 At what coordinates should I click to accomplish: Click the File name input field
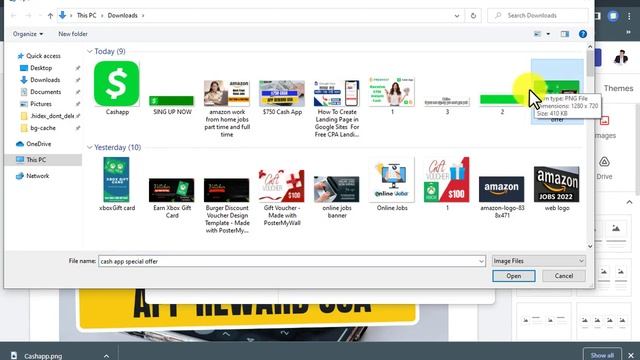coord(288,261)
